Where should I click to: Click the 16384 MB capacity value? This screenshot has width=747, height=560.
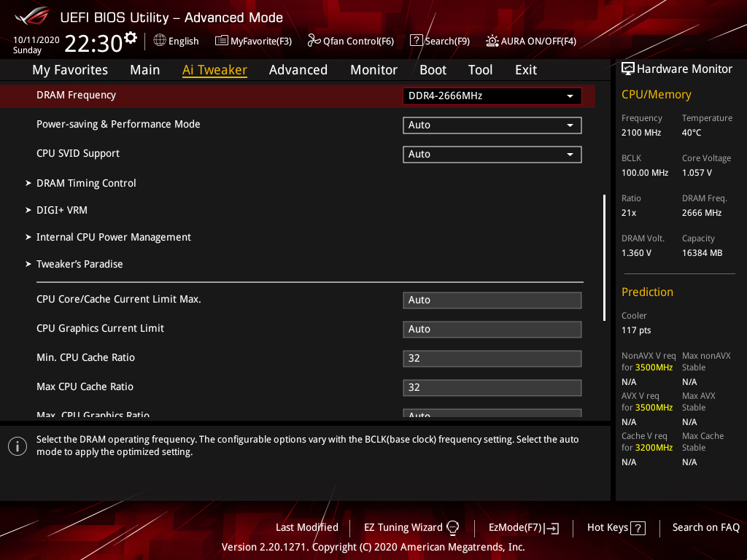point(703,253)
